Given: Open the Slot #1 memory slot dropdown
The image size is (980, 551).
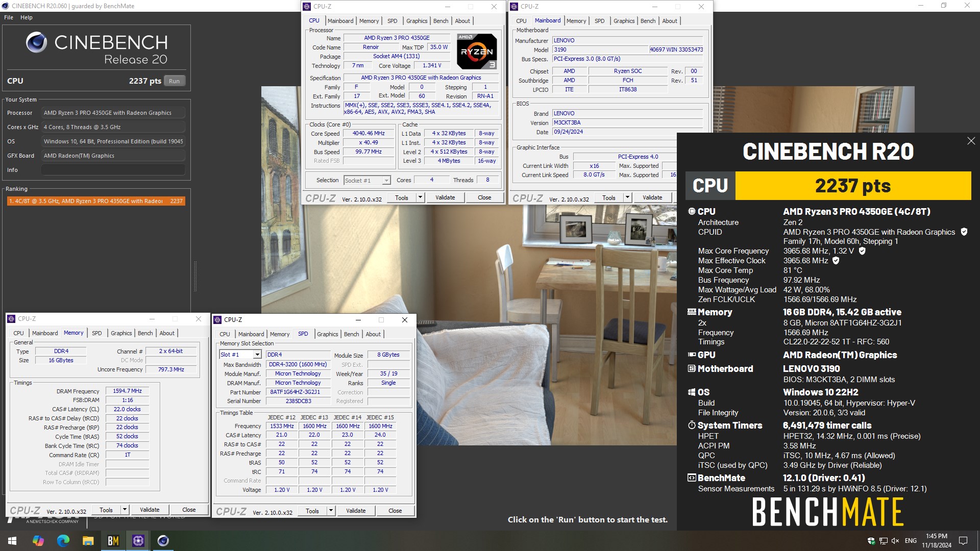Looking at the screenshot, I should (x=257, y=355).
